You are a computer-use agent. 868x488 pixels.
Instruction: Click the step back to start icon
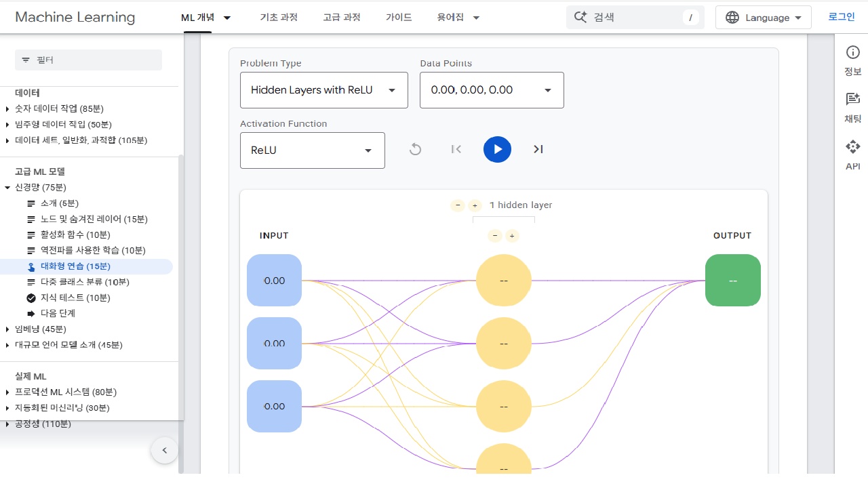(456, 149)
